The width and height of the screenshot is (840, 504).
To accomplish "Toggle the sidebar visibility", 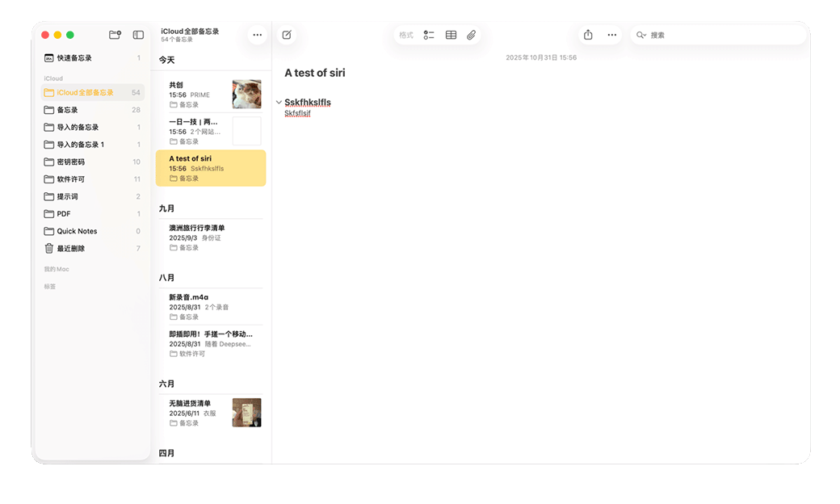I will (138, 35).
